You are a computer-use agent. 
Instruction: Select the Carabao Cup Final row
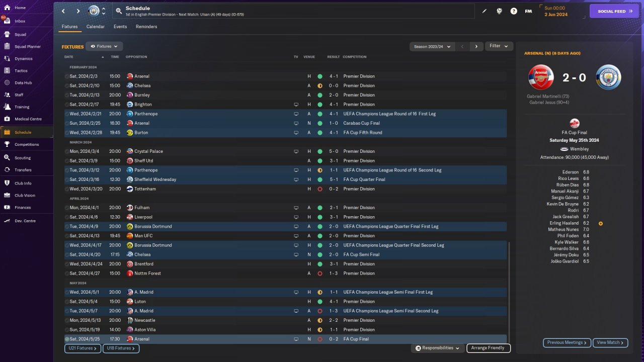point(286,123)
